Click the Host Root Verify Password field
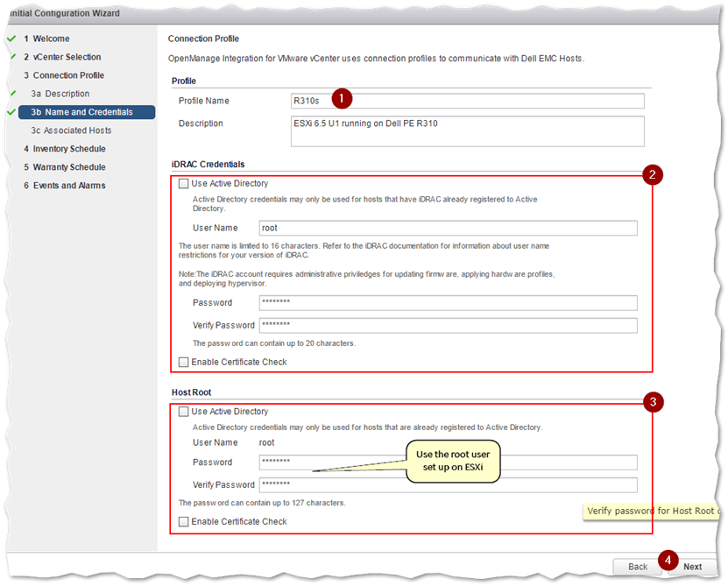Image resolution: width=728 pixels, height=586 pixels. coord(448,484)
